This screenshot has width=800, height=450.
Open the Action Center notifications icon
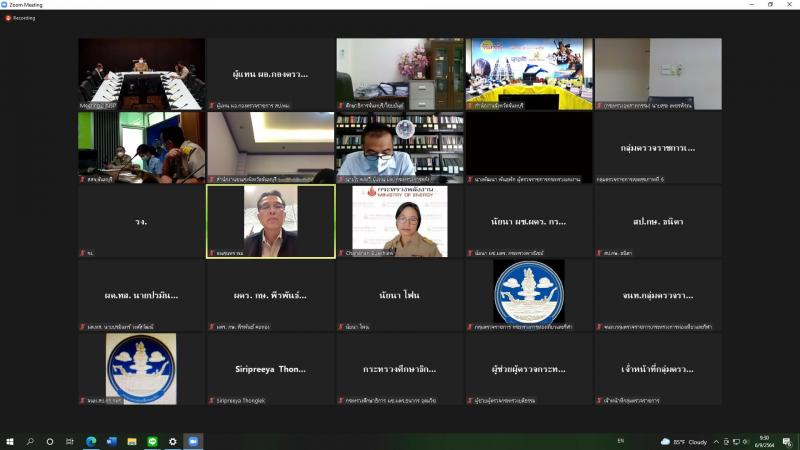coord(787,442)
